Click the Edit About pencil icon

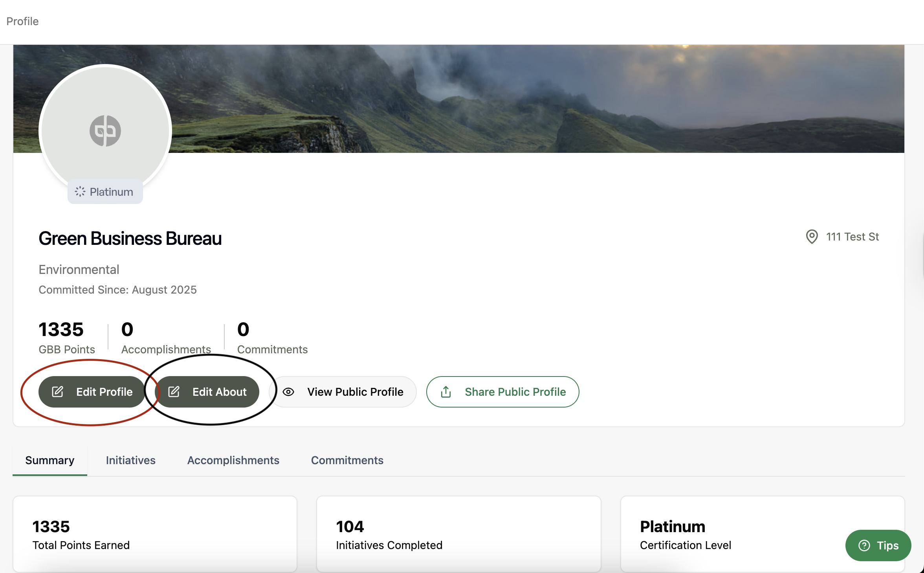point(174,392)
